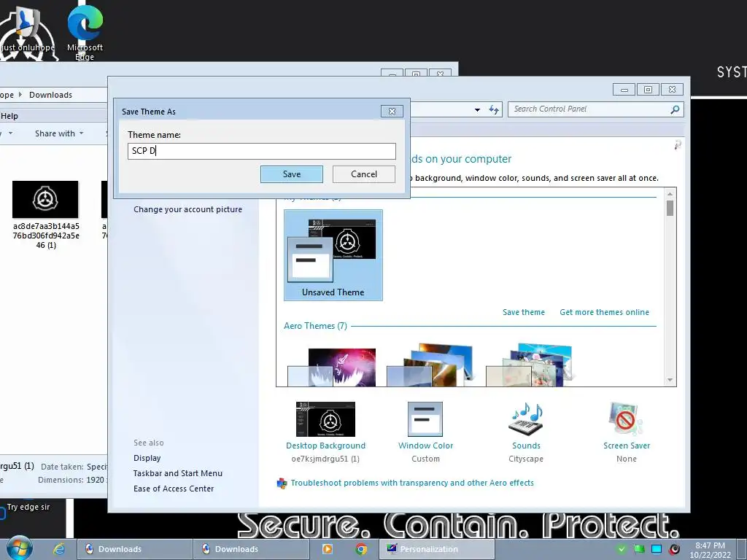Close the Save Theme As dialog
Image resolution: width=747 pixels, height=560 pixels.
coord(392,111)
